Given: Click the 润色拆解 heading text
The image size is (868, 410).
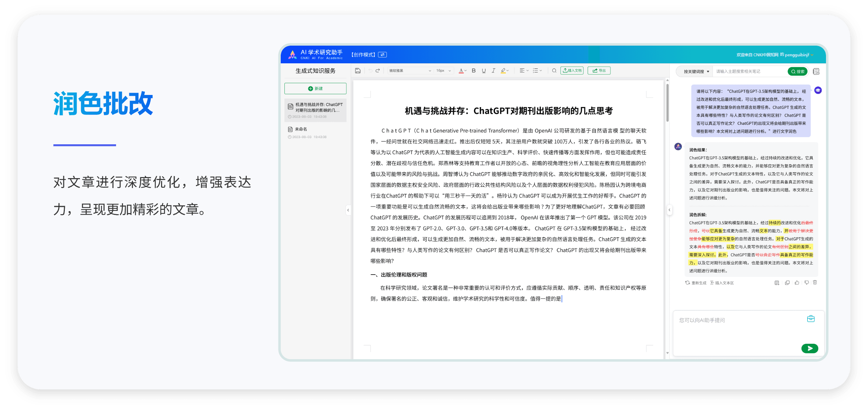Looking at the screenshot, I should (x=698, y=215).
